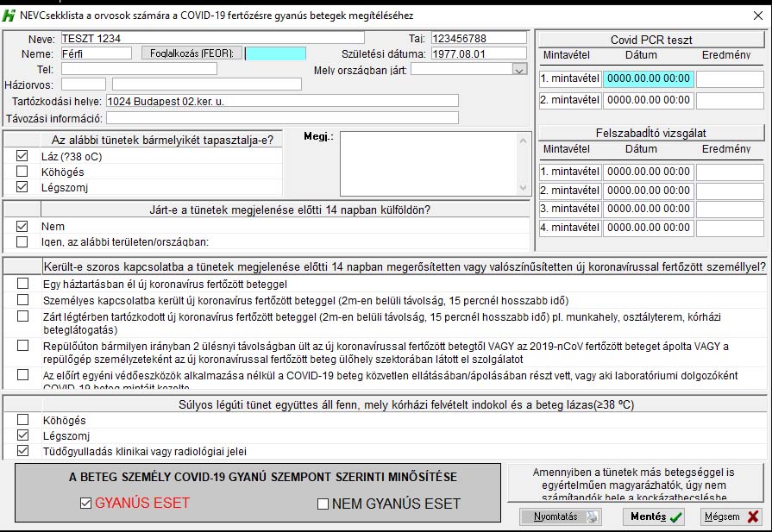Check 'Igen, az alábbi területen/országban'
The image size is (772, 532).
pyautogui.click(x=22, y=241)
